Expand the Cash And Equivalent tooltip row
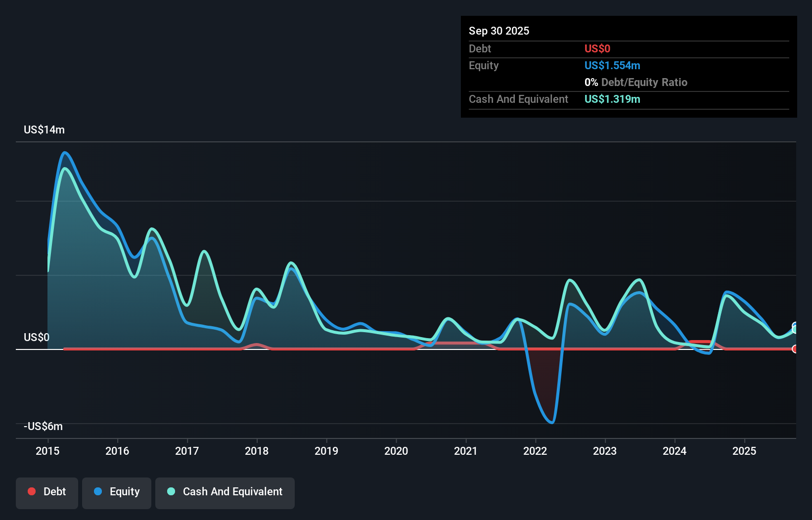The height and width of the screenshot is (520, 812). pyautogui.click(x=518, y=99)
